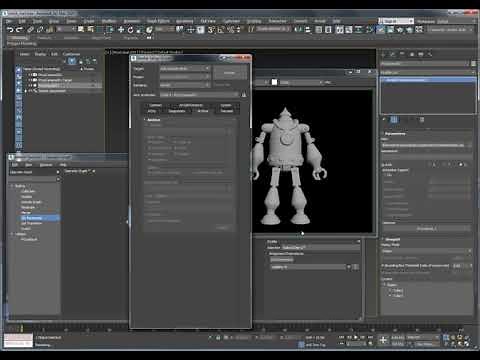Open the Edit menu in main menu bar
The width and height of the screenshot is (480, 360).
[22, 21]
